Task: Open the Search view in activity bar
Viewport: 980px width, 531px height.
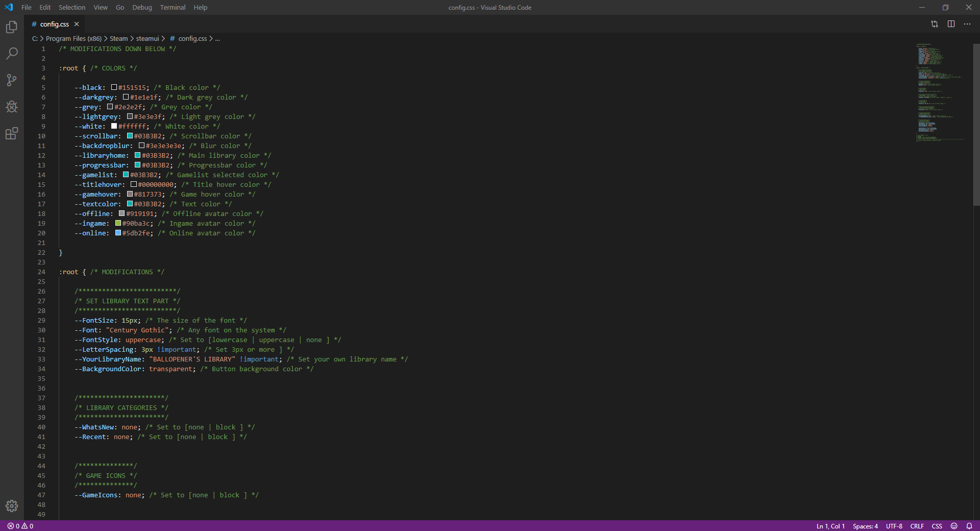Action: point(12,54)
